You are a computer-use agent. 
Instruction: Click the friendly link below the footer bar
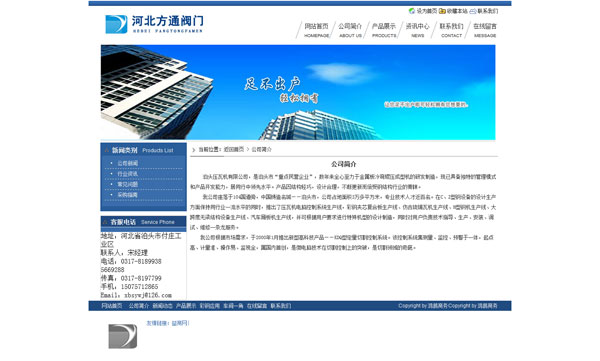coord(180,323)
